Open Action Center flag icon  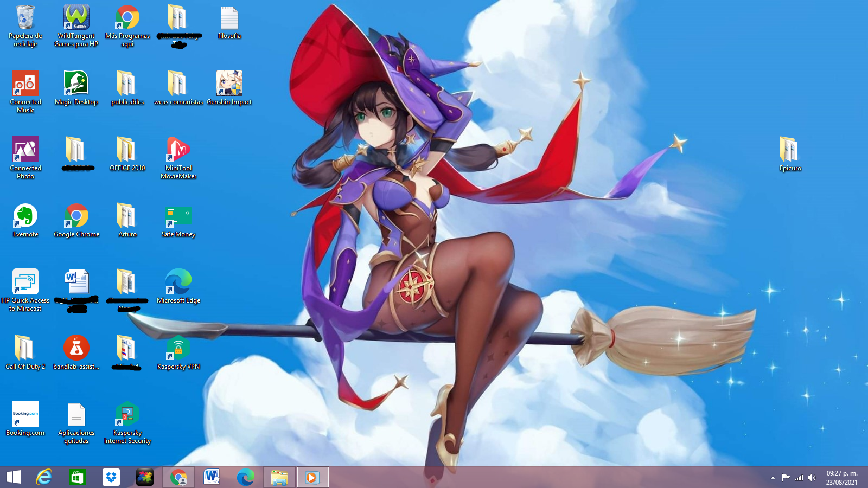[786, 478]
